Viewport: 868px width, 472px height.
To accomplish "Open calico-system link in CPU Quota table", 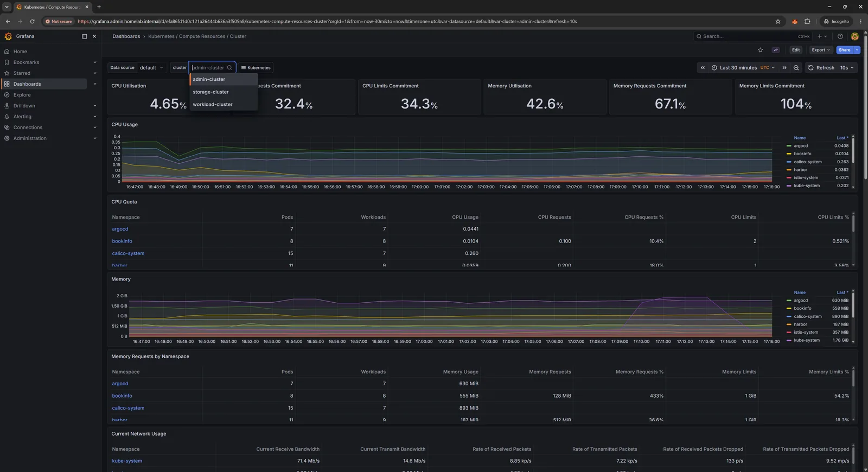I will (x=128, y=253).
